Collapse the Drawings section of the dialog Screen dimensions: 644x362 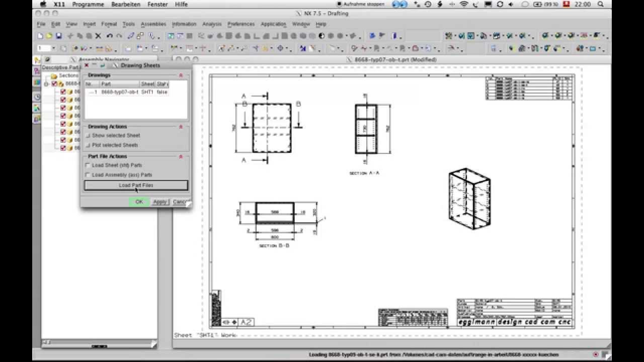(181, 75)
